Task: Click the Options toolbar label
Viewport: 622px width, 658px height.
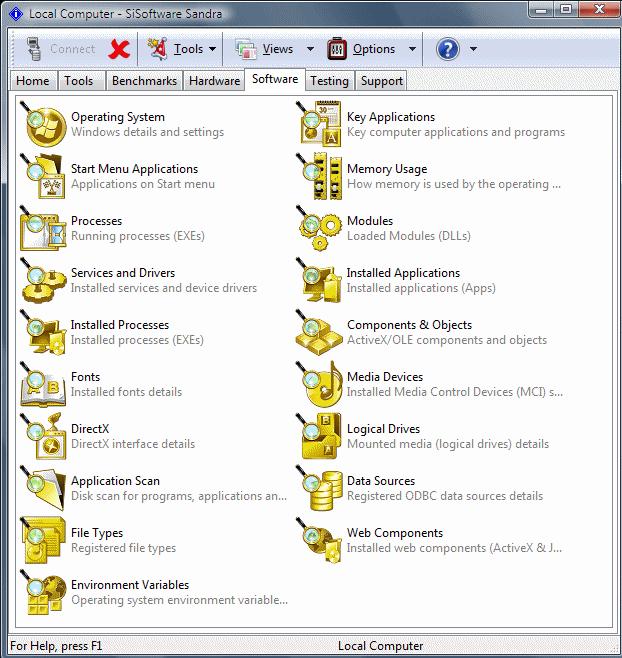Action: (374, 49)
